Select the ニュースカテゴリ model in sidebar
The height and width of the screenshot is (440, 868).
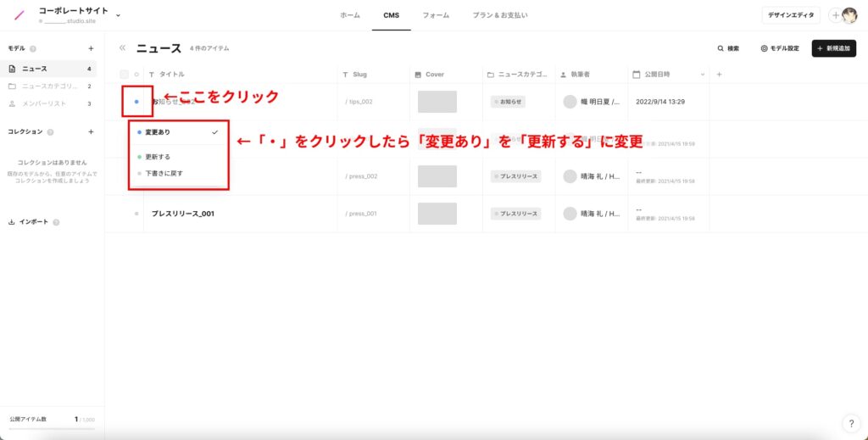pyautogui.click(x=48, y=86)
